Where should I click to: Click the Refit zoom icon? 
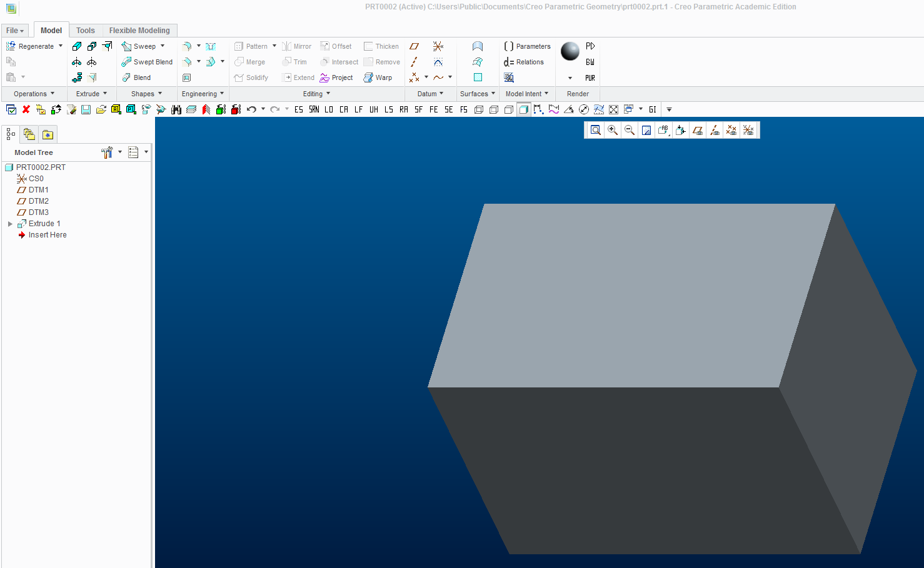[x=595, y=130]
